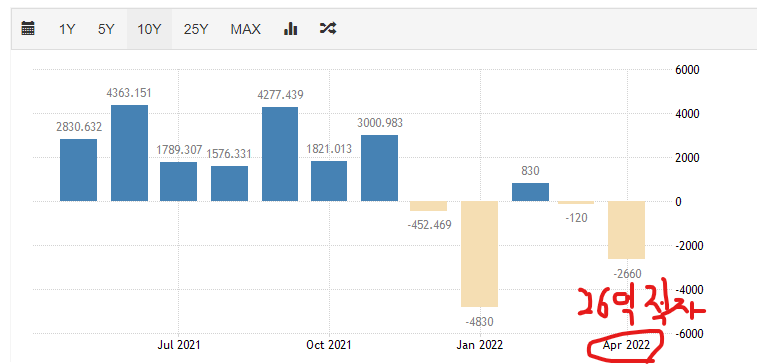This screenshot has width=757, height=364.
Task: Click the -452.469 data label
Action: tap(429, 225)
